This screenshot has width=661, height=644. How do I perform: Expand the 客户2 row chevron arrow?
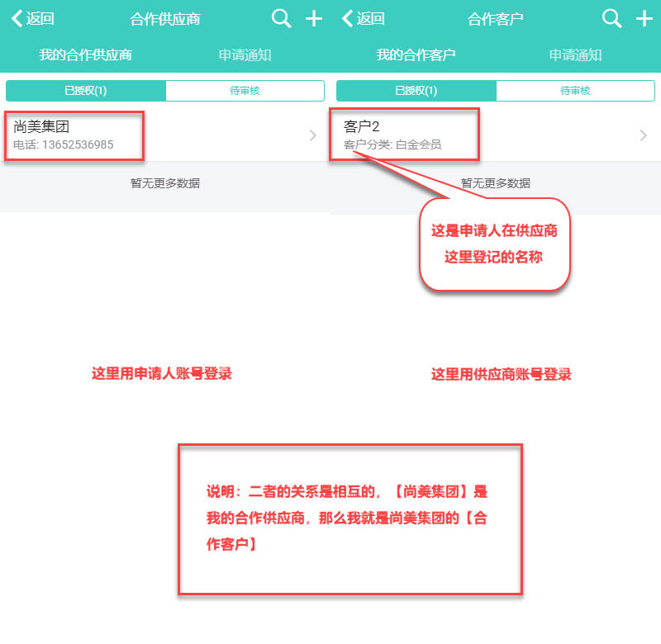(643, 135)
